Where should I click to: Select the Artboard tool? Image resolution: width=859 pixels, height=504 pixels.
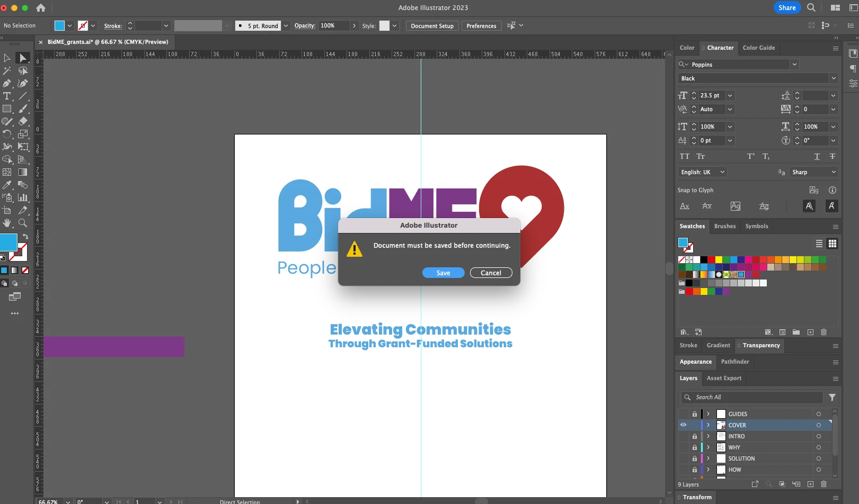point(7,210)
